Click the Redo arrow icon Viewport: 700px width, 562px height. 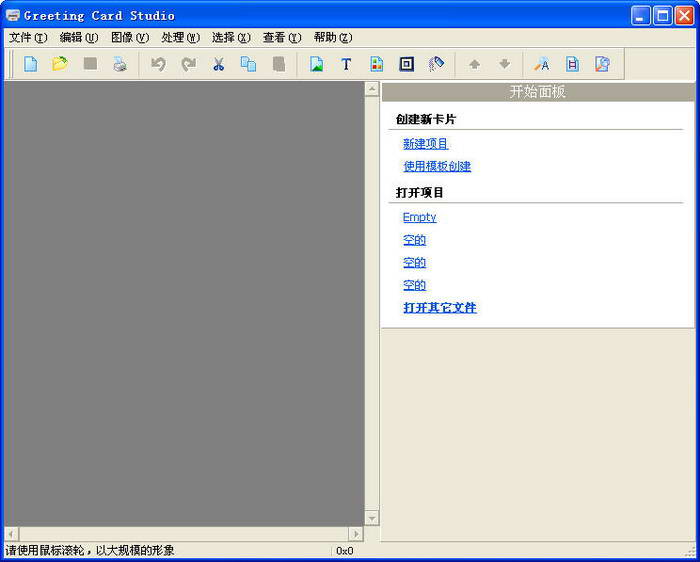[188, 64]
